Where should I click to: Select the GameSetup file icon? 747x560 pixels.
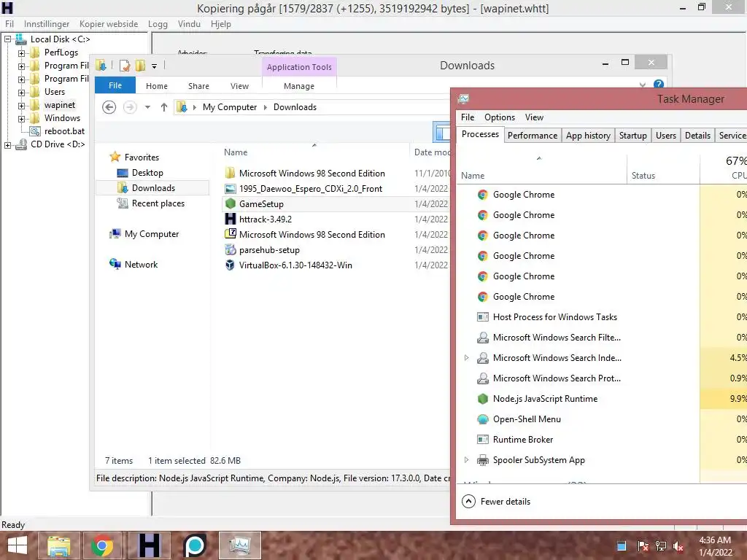point(230,204)
